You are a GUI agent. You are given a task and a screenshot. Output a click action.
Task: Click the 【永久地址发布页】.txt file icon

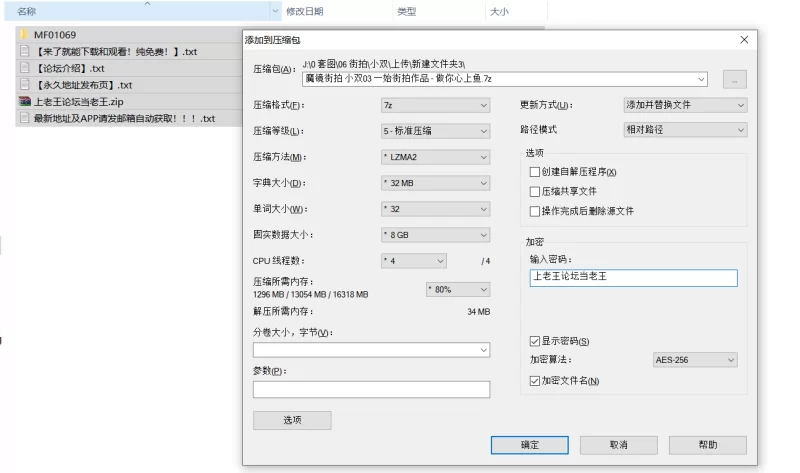(25, 85)
